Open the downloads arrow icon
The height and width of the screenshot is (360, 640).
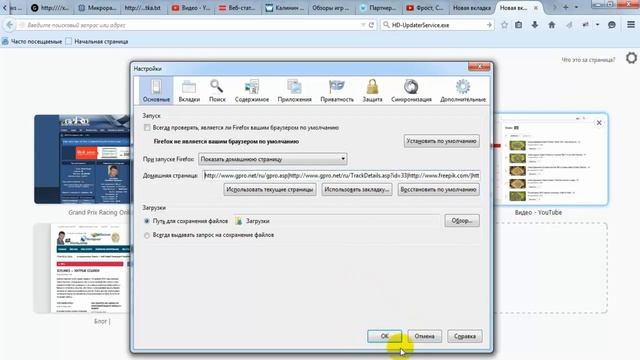click(x=535, y=25)
